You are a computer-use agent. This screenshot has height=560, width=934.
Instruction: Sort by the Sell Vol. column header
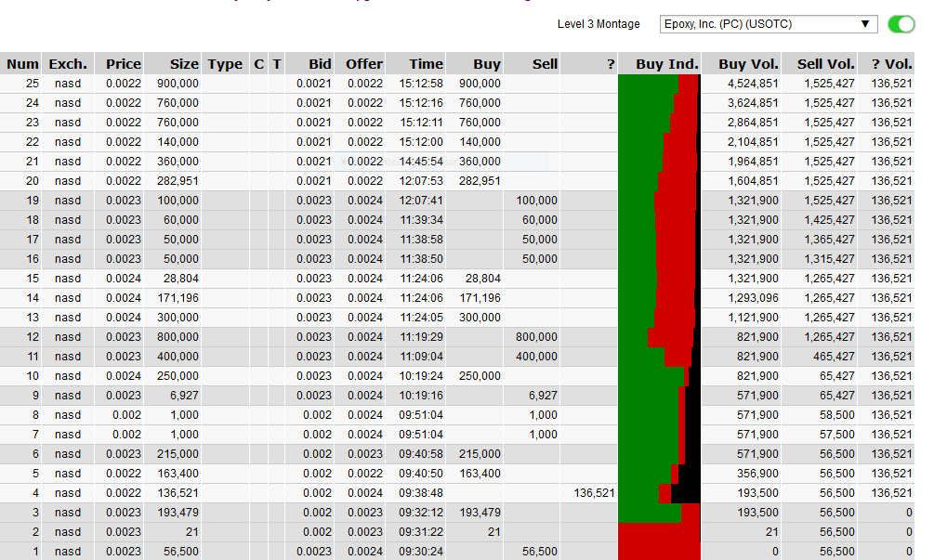825,64
